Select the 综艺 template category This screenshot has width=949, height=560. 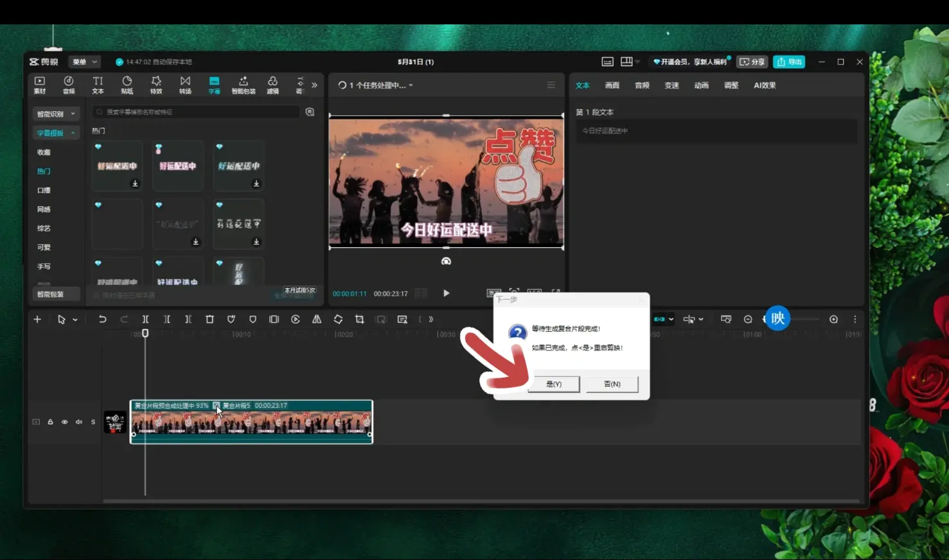[44, 228]
